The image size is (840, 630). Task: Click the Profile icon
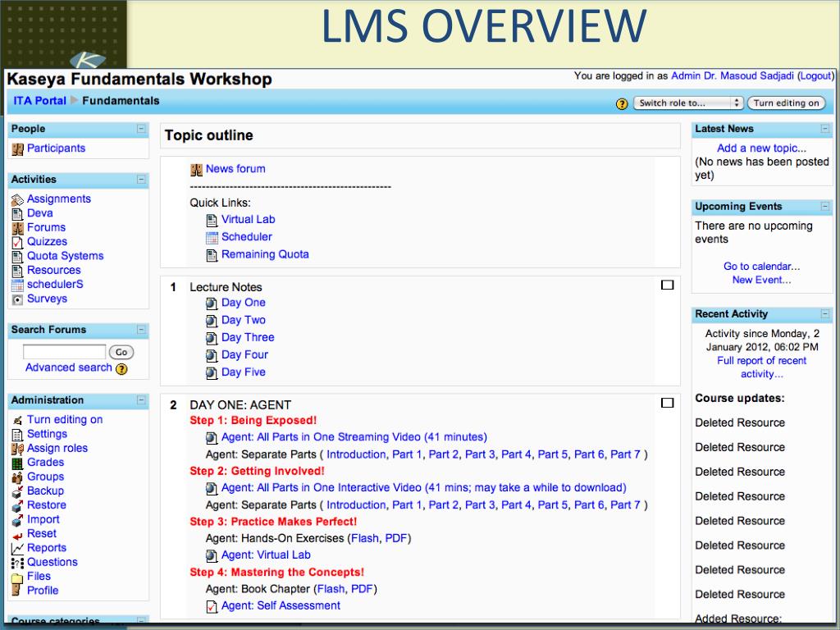pos(18,591)
